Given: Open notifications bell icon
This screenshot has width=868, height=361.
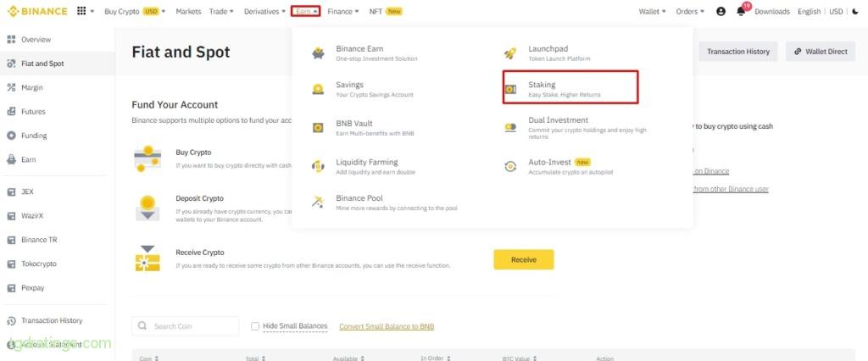Looking at the screenshot, I should coord(741,11).
